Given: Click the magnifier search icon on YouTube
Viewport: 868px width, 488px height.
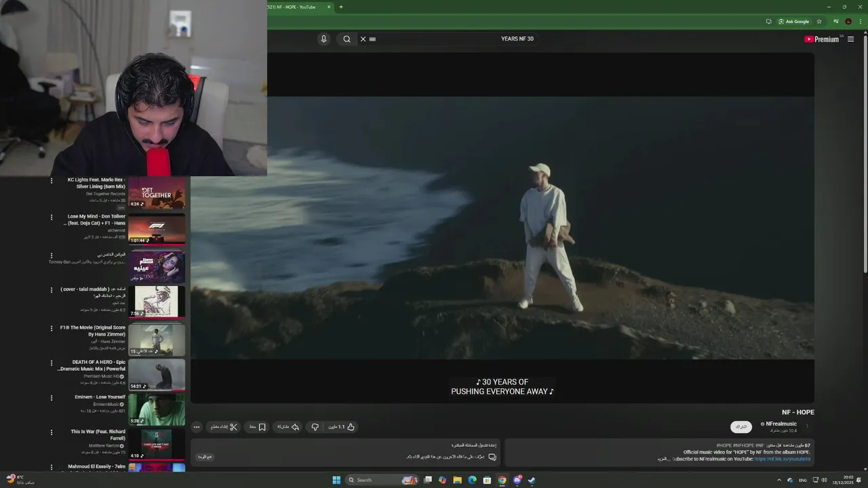Looking at the screenshot, I should 347,39.
